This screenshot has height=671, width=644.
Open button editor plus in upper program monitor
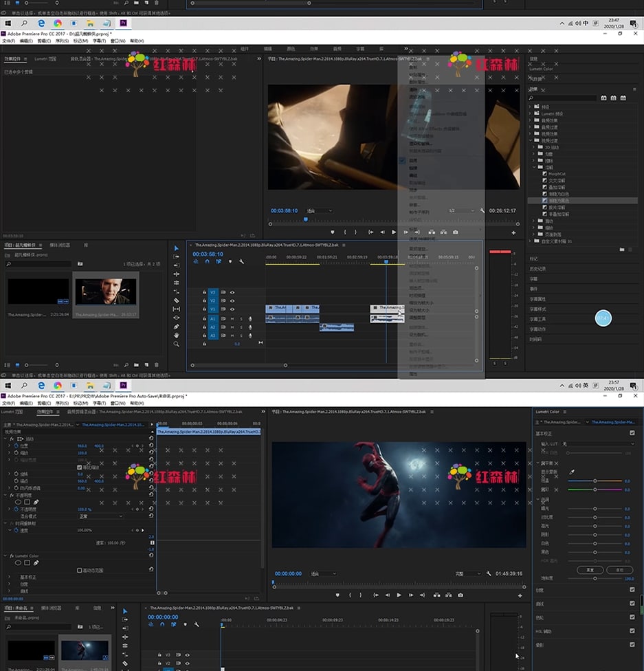513,233
